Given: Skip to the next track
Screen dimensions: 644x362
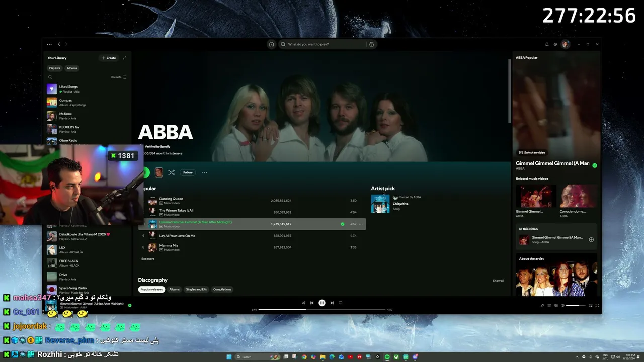Looking at the screenshot, I should (332, 303).
